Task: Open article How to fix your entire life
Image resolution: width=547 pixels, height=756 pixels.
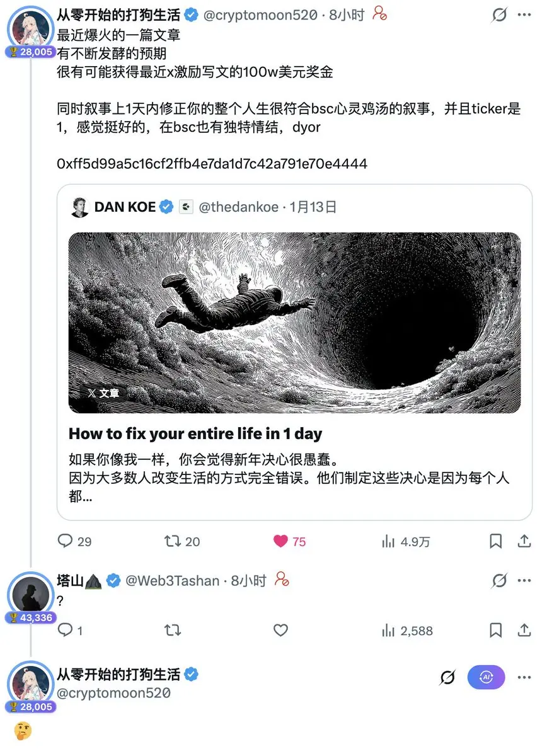Action: [195, 433]
